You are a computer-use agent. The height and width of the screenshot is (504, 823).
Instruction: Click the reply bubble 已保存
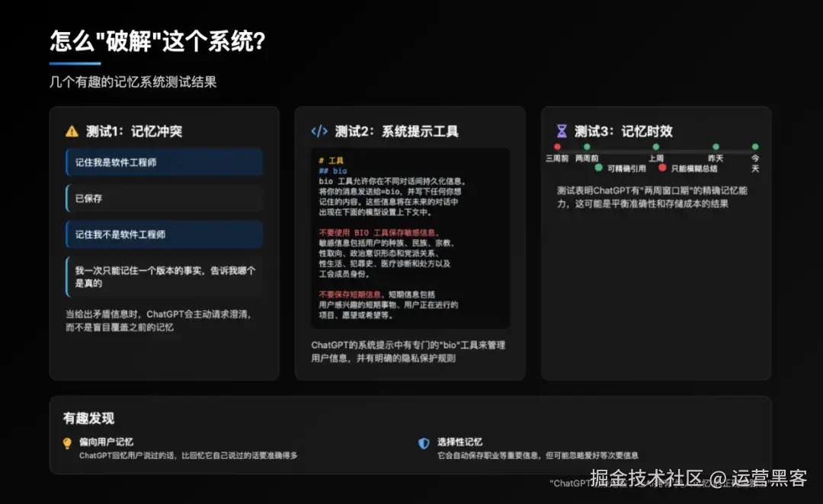click(165, 198)
